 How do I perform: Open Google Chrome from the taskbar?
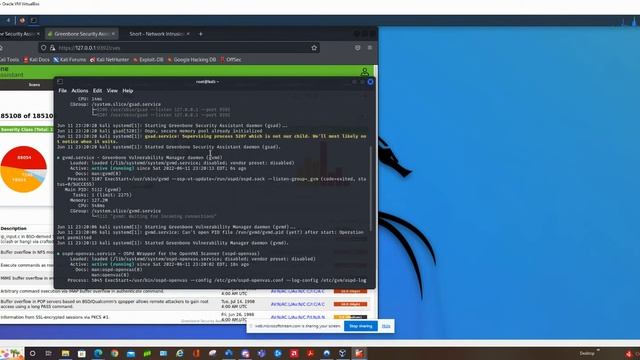114,353
